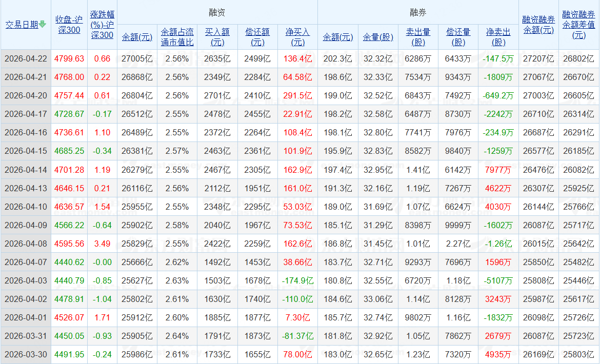The height and width of the screenshot is (364, 600).
Task: Click the 余额(元) header under 融券
Action: point(338,37)
